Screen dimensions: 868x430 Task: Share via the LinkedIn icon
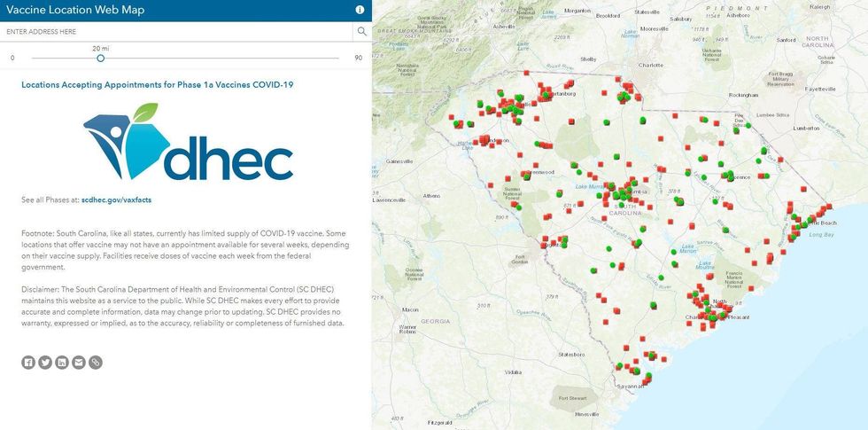click(62, 363)
